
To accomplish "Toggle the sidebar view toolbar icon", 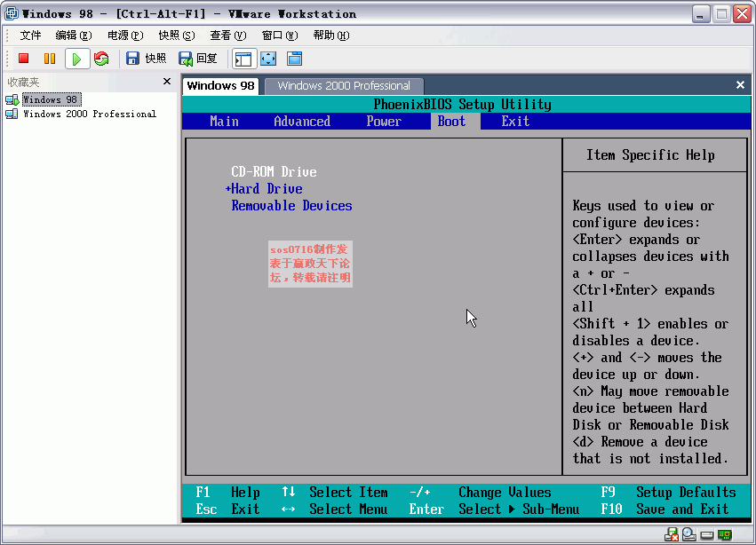I will 243,59.
